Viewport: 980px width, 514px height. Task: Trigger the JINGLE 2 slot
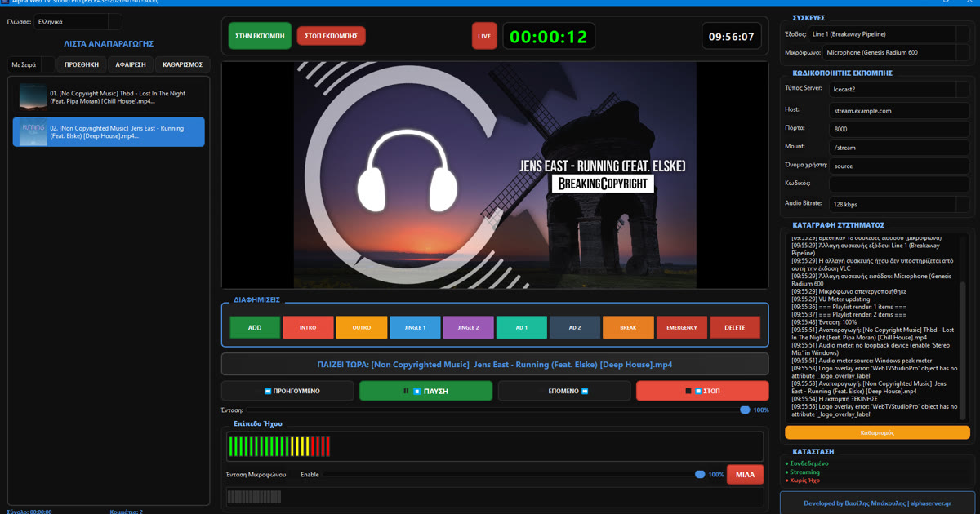(468, 327)
